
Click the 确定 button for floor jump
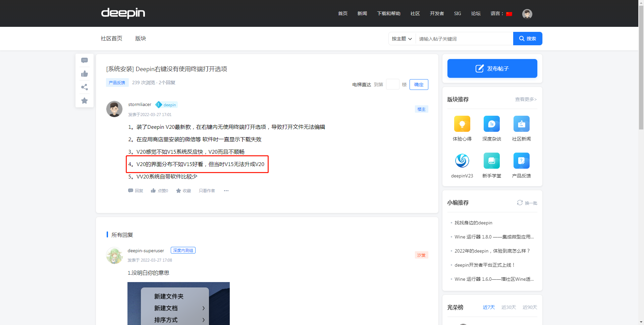pos(419,85)
